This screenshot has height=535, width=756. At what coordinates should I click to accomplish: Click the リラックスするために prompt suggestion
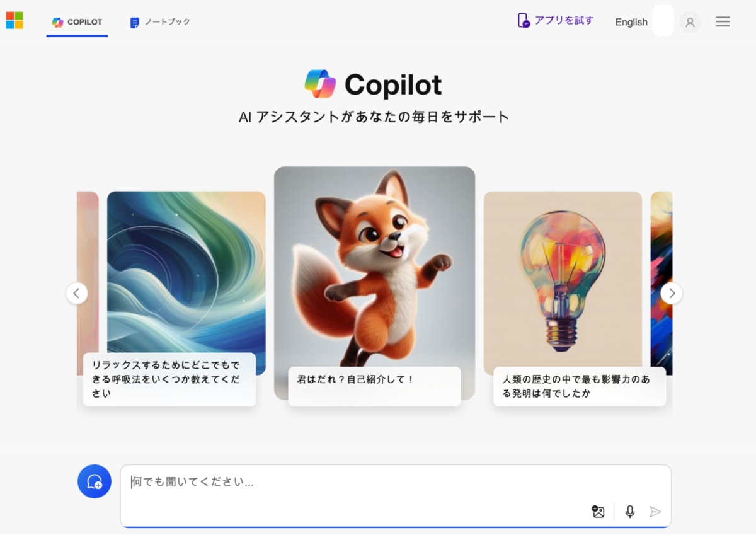coord(169,379)
